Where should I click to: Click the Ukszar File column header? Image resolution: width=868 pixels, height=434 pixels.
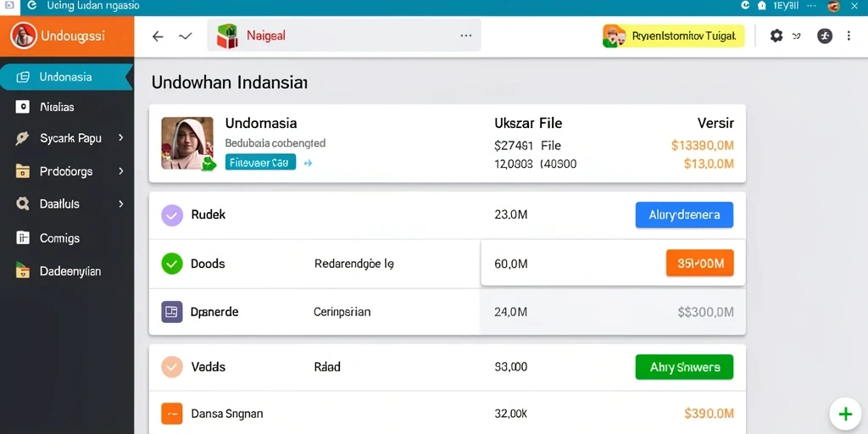click(x=527, y=123)
